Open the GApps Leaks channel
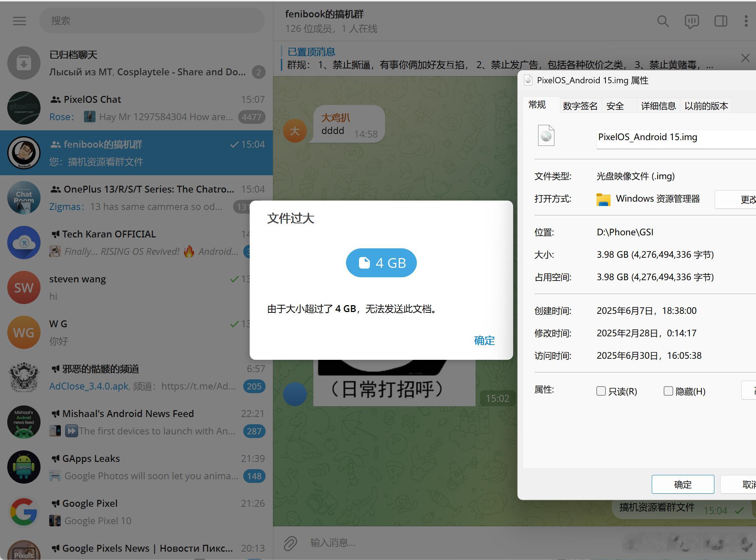756x560 pixels. [x=136, y=467]
